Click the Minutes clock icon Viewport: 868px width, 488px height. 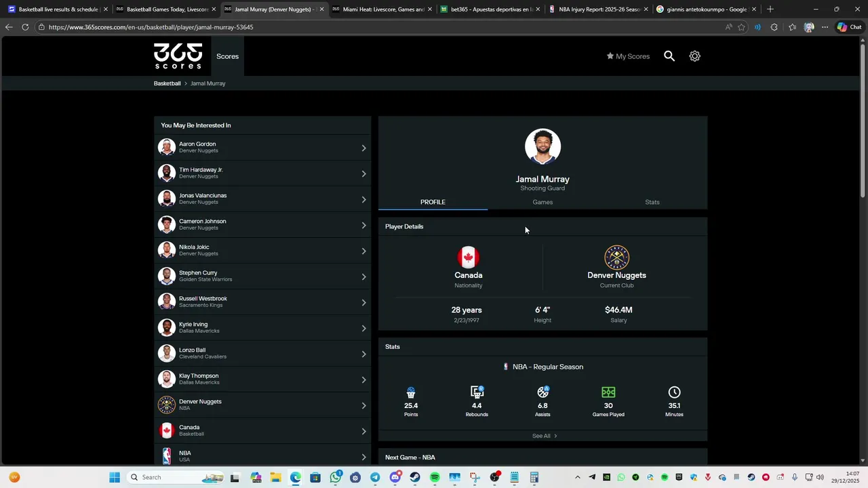pyautogui.click(x=674, y=392)
